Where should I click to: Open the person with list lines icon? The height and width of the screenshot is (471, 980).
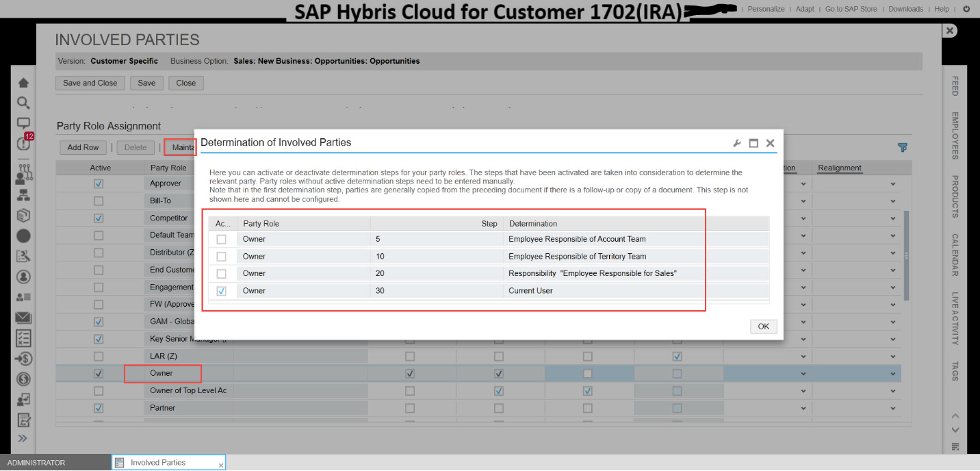point(23,297)
